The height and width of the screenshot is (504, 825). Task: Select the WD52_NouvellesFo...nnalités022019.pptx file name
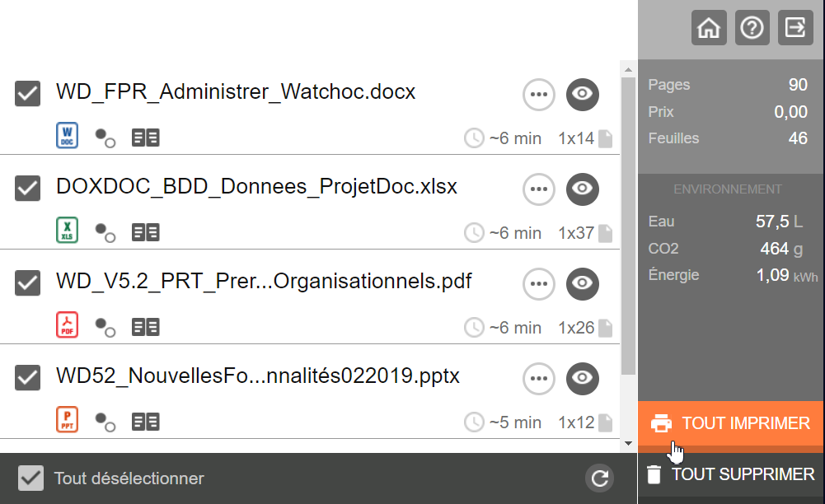[x=258, y=376]
